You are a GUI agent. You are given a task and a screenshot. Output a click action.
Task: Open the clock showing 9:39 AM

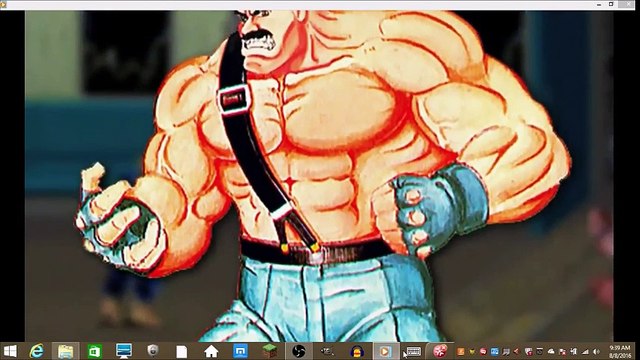point(620,351)
